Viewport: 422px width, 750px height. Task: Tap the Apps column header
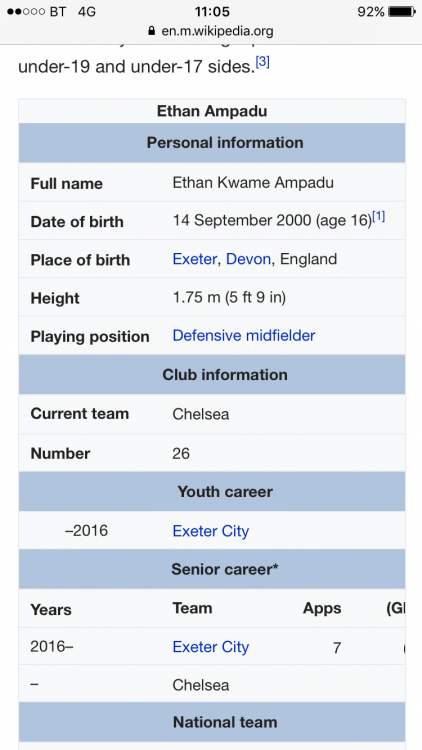click(x=322, y=608)
